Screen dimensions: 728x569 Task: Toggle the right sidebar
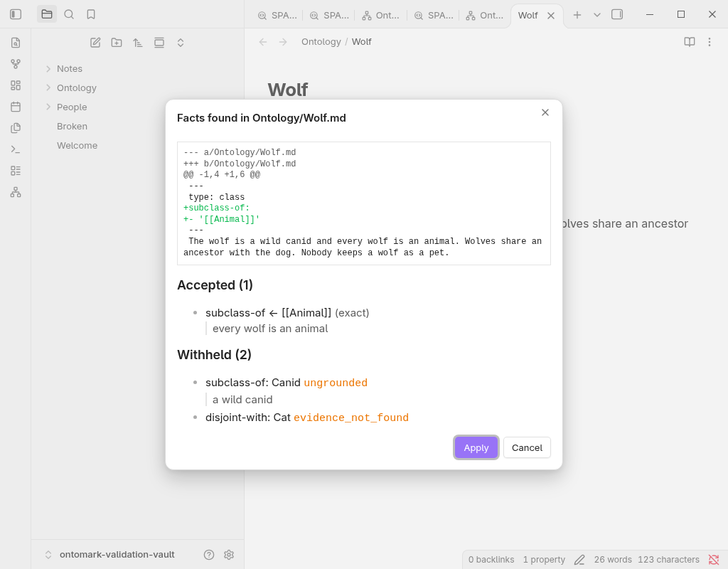[x=617, y=14]
